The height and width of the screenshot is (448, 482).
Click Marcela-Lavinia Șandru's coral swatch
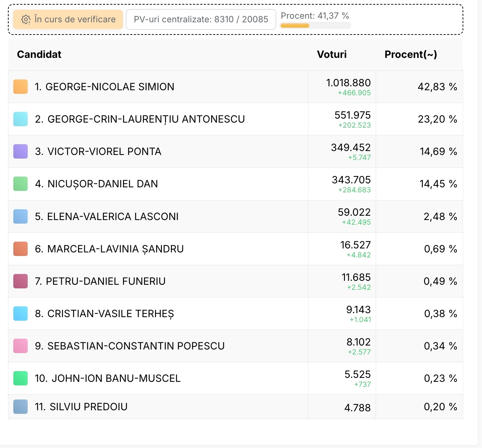coord(21,249)
